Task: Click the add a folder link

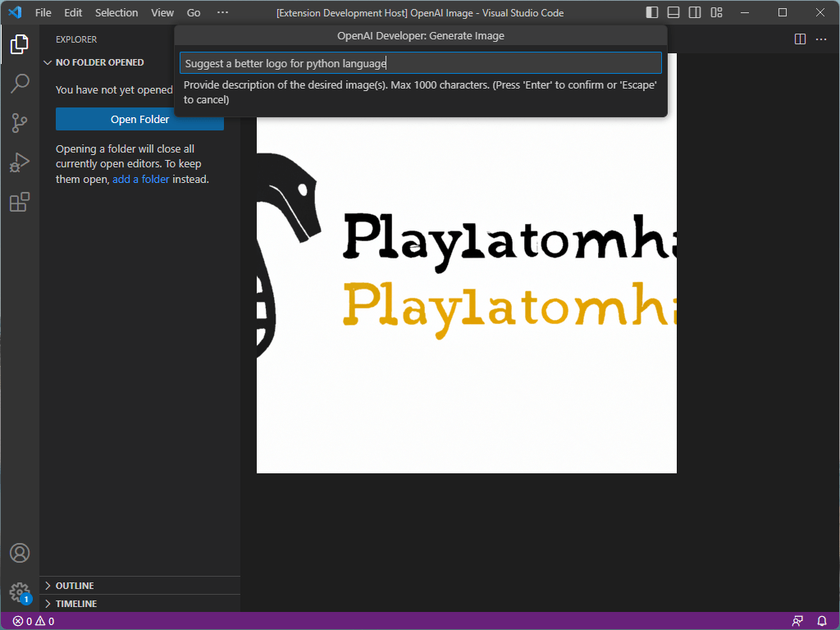Action: click(141, 179)
